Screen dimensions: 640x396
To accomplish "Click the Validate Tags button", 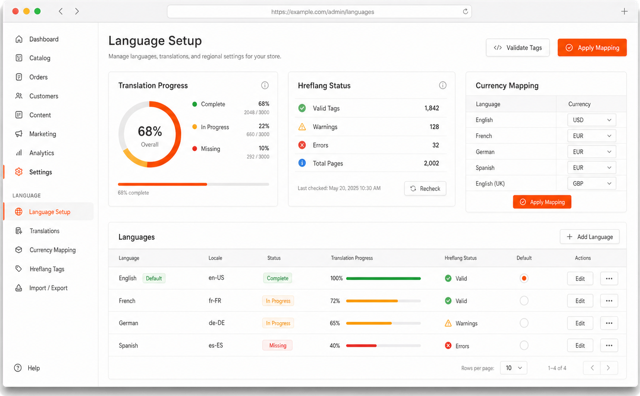I will (518, 48).
